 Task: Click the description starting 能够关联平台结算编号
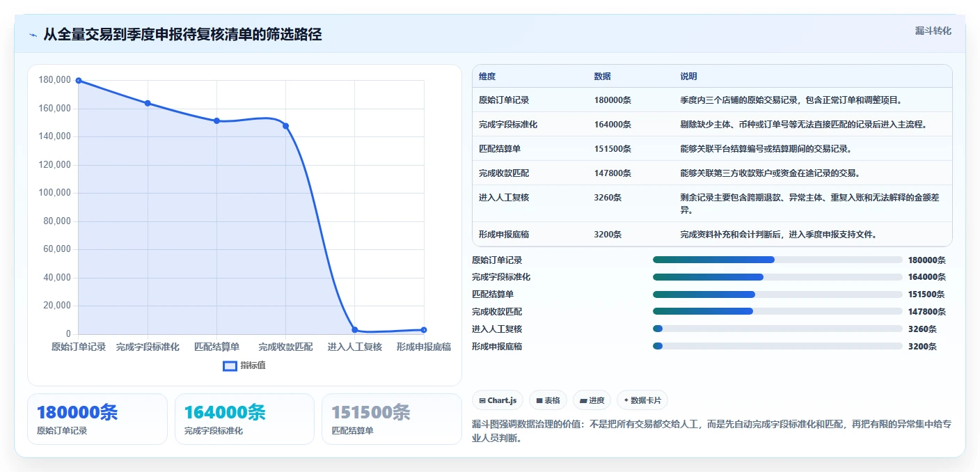766,149
